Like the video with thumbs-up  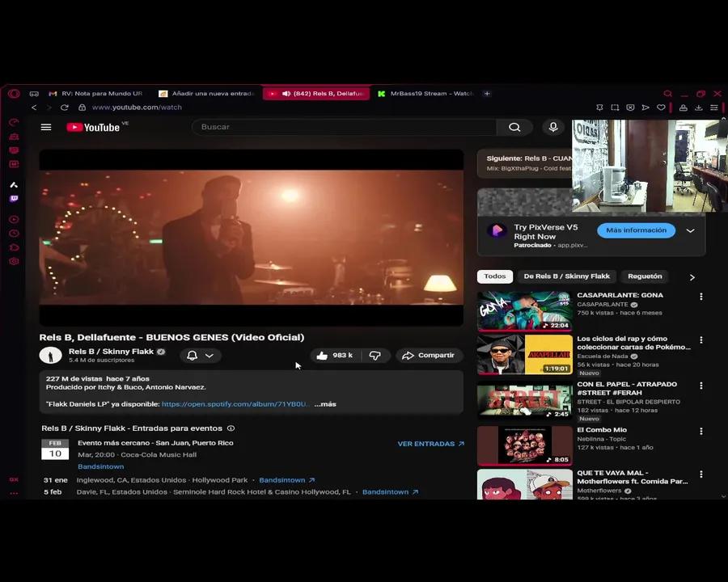click(x=335, y=356)
